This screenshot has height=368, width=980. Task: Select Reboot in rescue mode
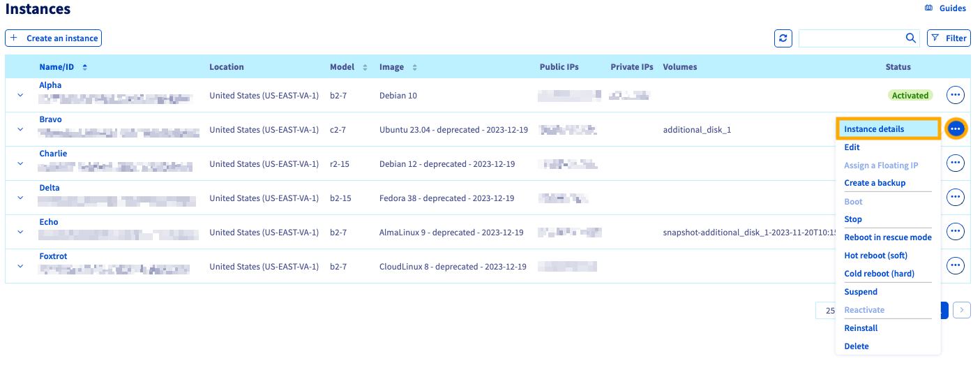tap(888, 237)
